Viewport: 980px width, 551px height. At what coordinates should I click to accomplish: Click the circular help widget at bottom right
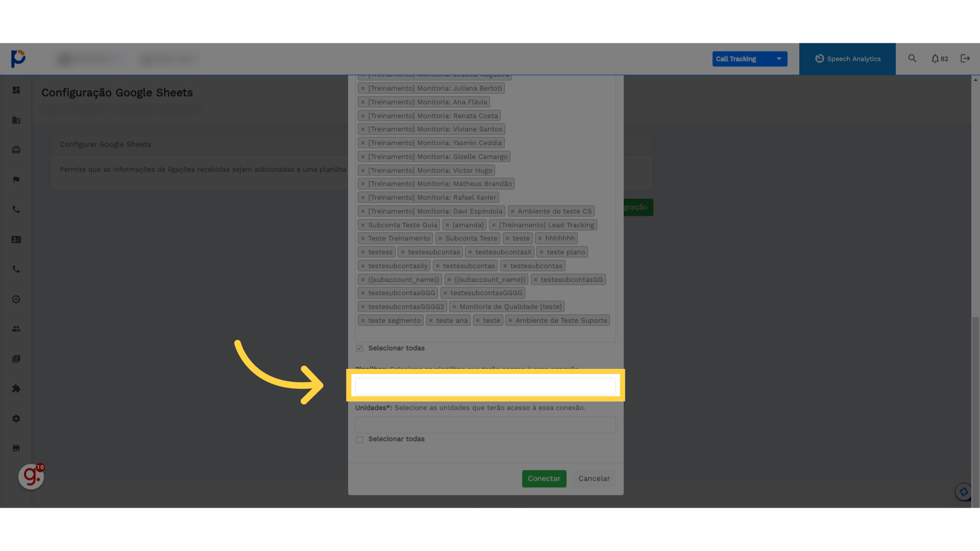click(x=964, y=492)
